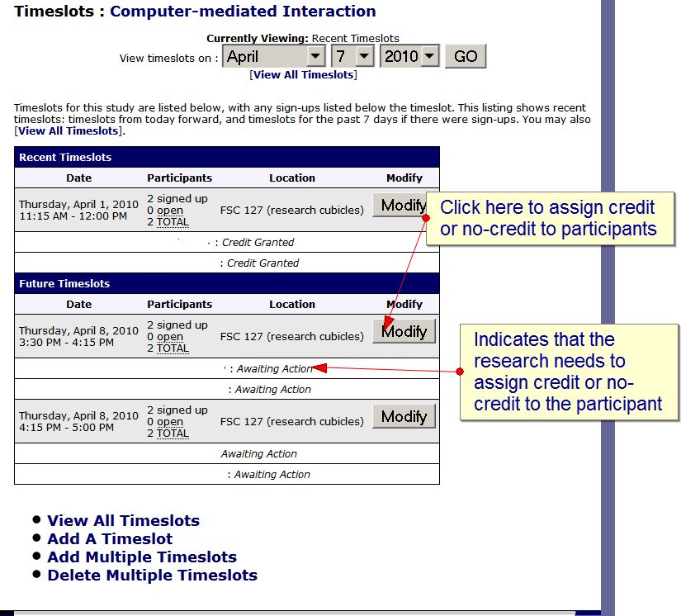Click the last Awaiting Action status row
This screenshot has width=681, height=616.
(x=227, y=474)
